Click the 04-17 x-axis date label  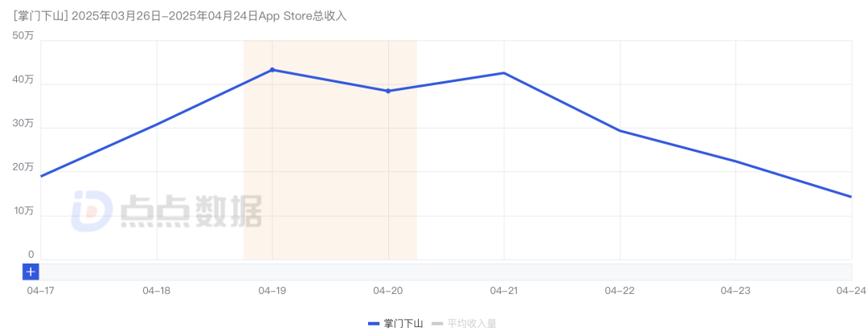[40, 290]
